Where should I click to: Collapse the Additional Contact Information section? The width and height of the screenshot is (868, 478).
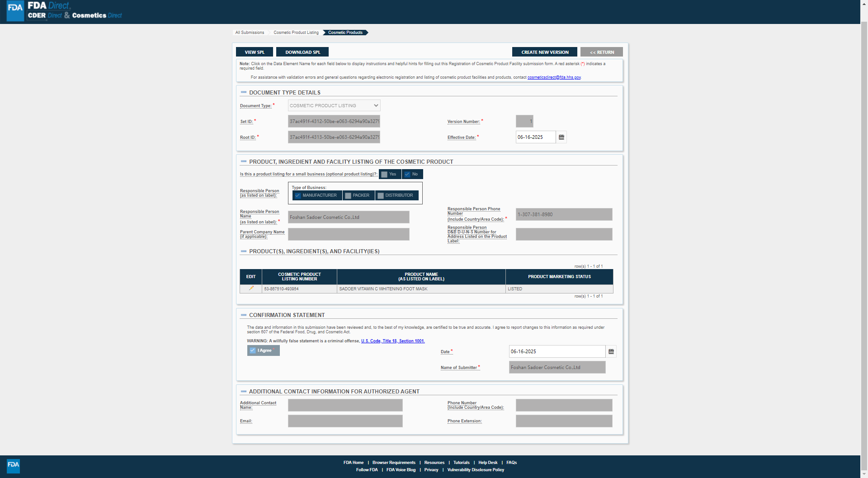pyautogui.click(x=244, y=391)
